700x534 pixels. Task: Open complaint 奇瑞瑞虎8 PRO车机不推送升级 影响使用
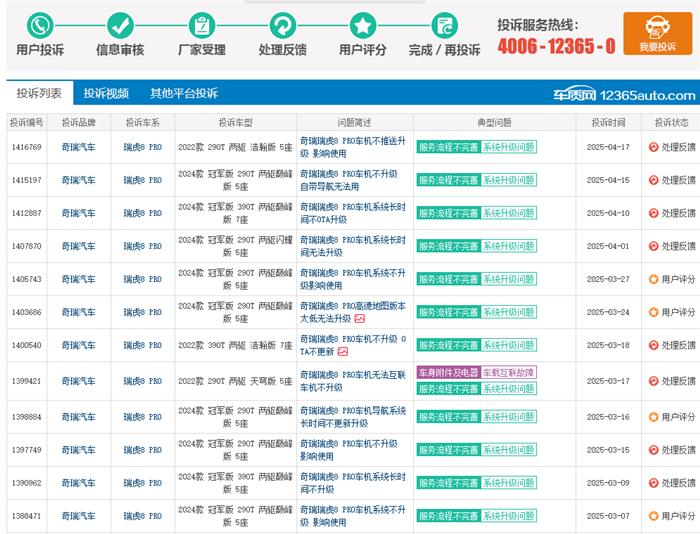coord(353,147)
